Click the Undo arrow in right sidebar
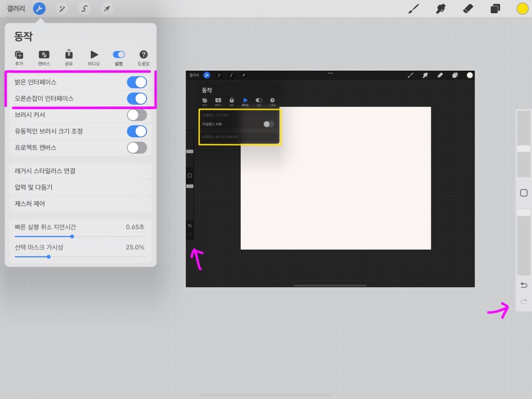 (524, 285)
